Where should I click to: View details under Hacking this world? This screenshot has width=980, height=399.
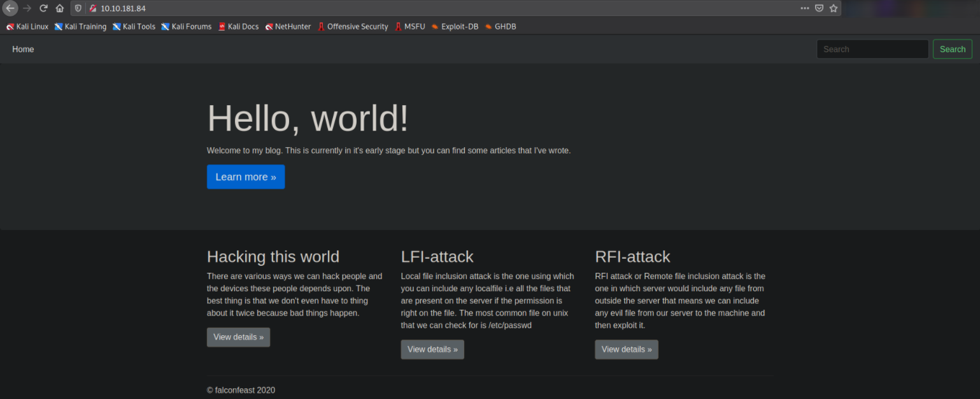pos(238,337)
